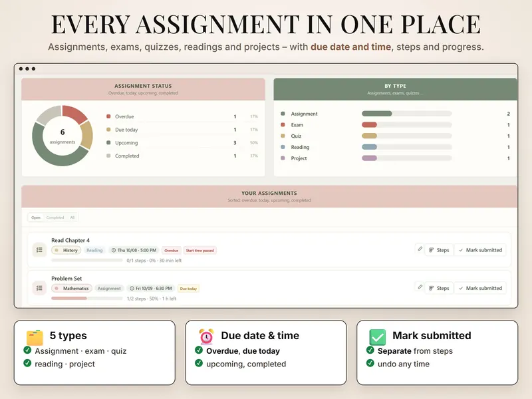The width and height of the screenshot is (532, 399).
Task: Select the Mathematics subject tag
Action: click(x=72, y=289)
